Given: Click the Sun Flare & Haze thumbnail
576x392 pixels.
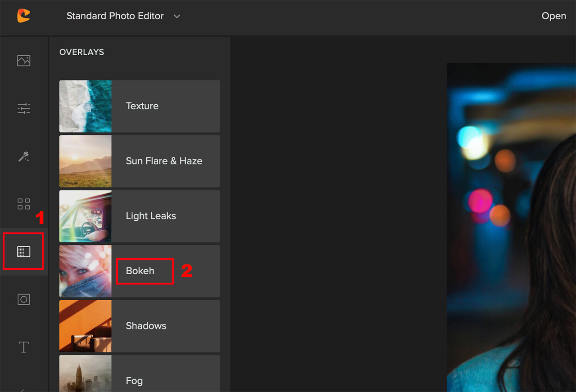Looking at the screenshot, I should point(85,161).
